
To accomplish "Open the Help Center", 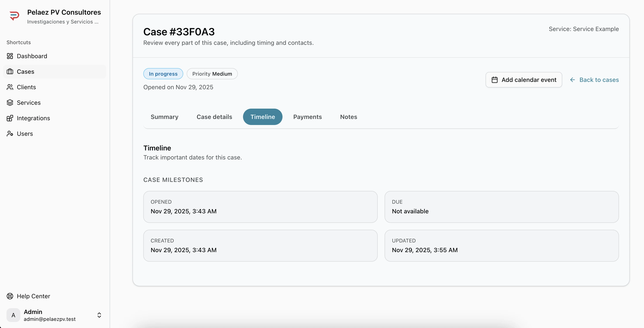I will pos(33,296).
